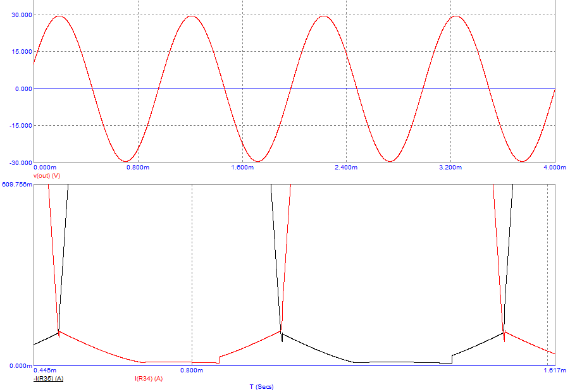Click the 4.000m x-axis label
The height and width of the screenshot is (392, 570).
(x=555, y=168)
